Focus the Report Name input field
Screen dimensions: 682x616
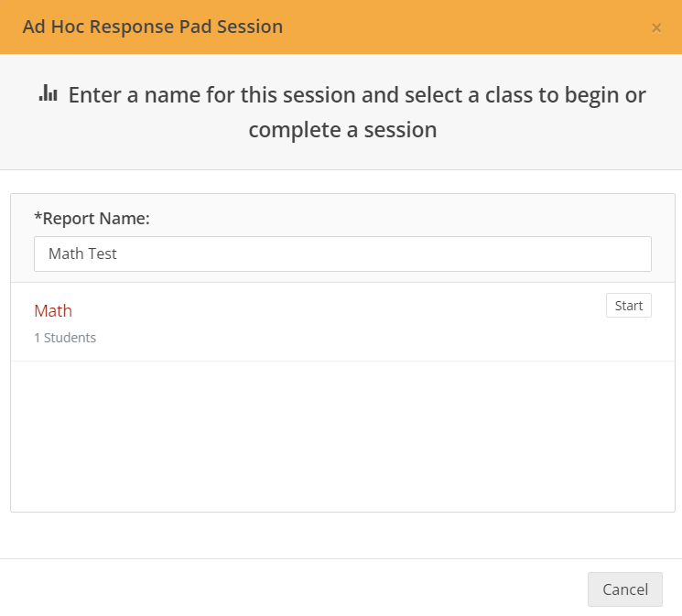coord(342,254)
